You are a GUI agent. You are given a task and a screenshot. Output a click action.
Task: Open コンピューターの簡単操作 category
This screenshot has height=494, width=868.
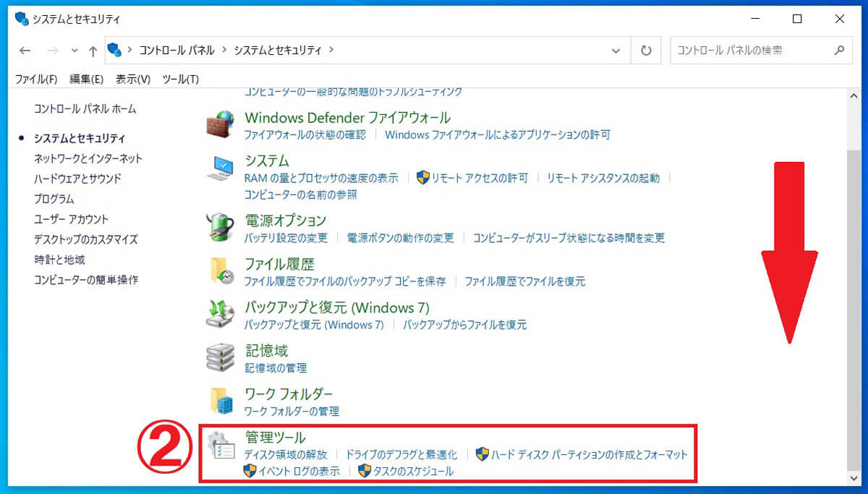pyautogui.click(x=86, y=279)
